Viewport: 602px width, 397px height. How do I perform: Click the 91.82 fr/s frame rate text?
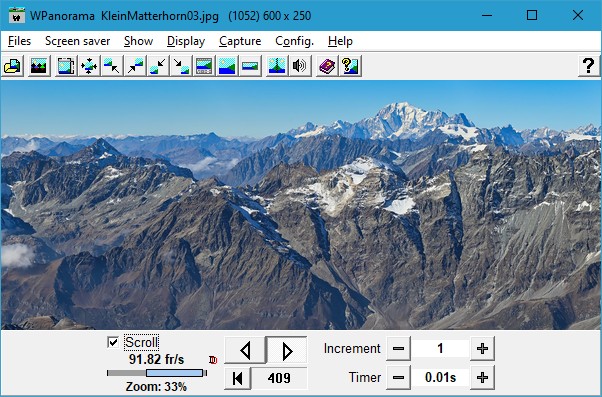click(157, 359)
